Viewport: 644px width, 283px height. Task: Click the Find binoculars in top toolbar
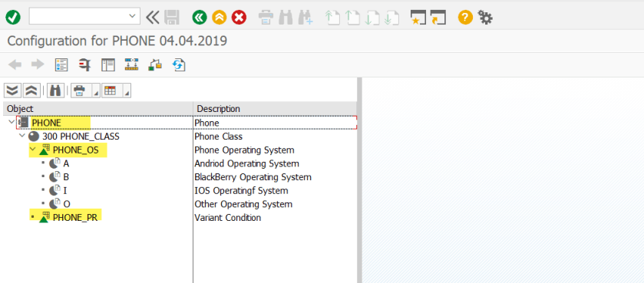click(x=285, y=18)
